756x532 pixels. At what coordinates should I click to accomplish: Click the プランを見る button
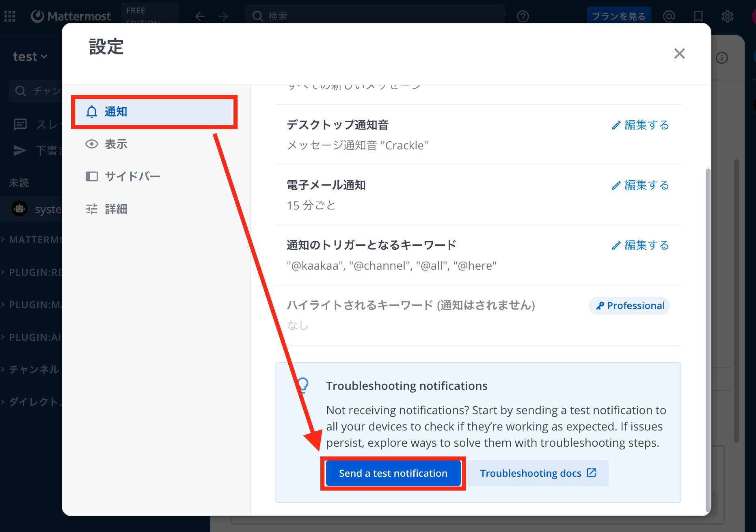click(x=619, y=16)
